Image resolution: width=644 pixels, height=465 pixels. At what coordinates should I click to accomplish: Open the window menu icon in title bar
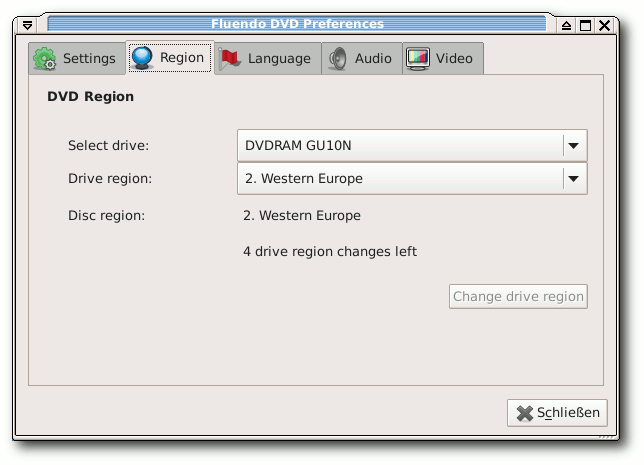27,25
